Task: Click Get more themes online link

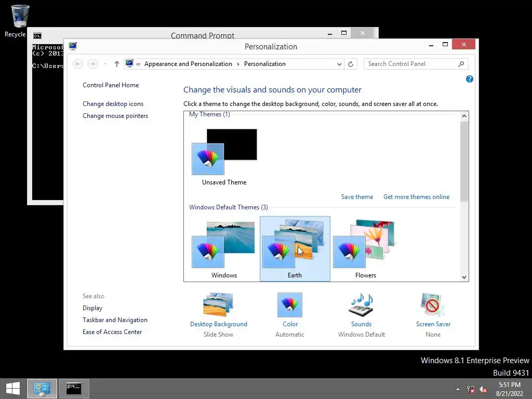Action: coord(416,197)
